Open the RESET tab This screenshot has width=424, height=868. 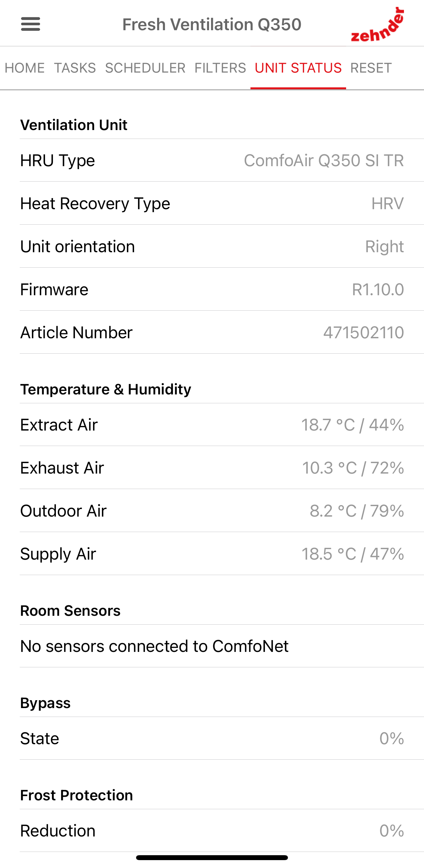point(371,68)
